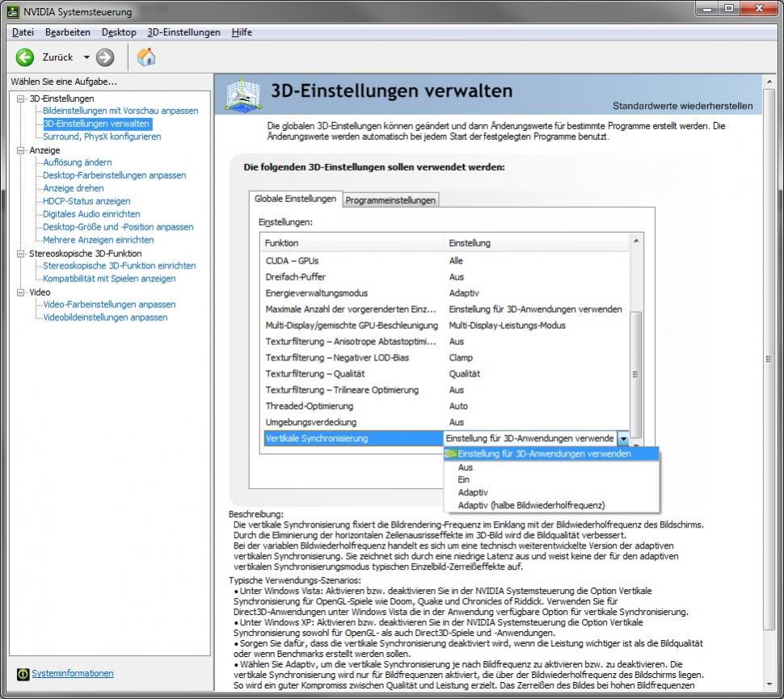Select the CUDA – GPUs settings row
This screenshot has width=784, height=699.
click(446, 261)
